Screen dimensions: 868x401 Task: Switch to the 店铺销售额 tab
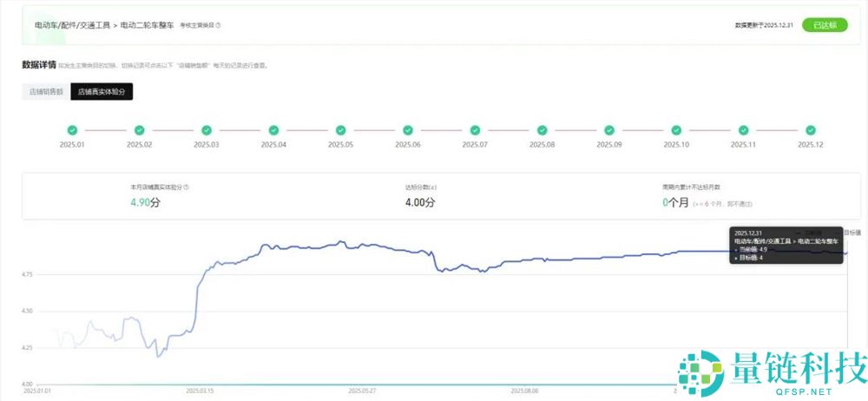[46, 90]
